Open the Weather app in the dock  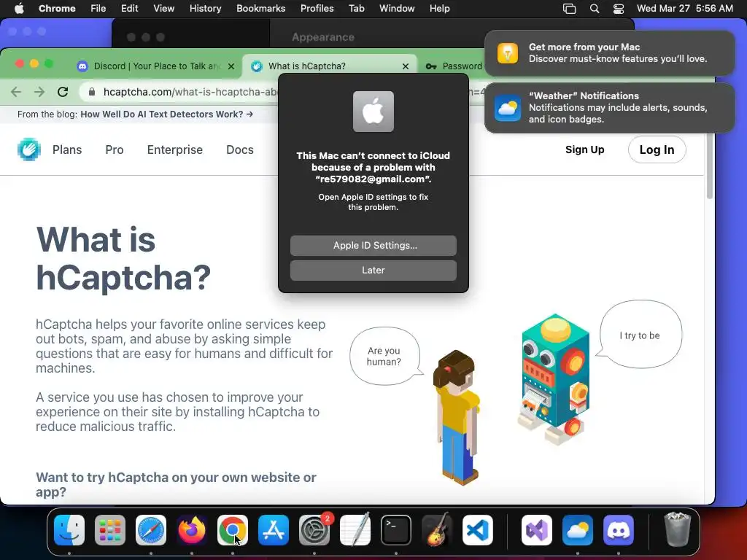(578, 530)
